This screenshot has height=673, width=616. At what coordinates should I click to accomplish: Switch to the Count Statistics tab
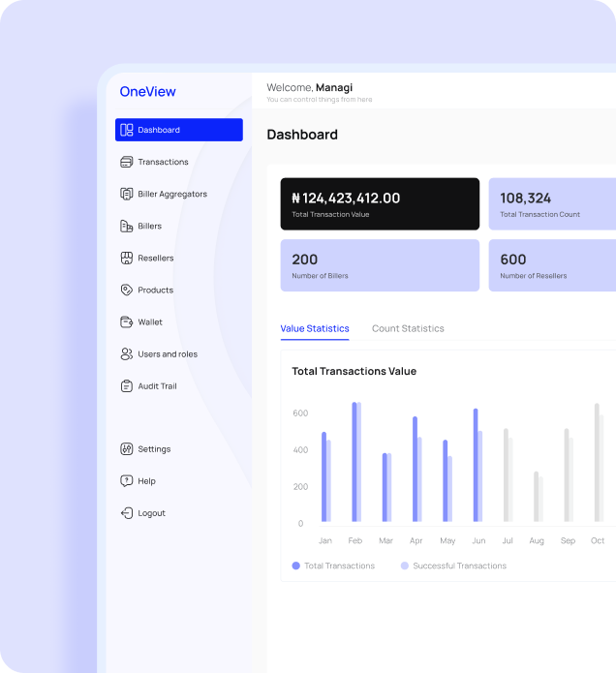pos(408,328)
